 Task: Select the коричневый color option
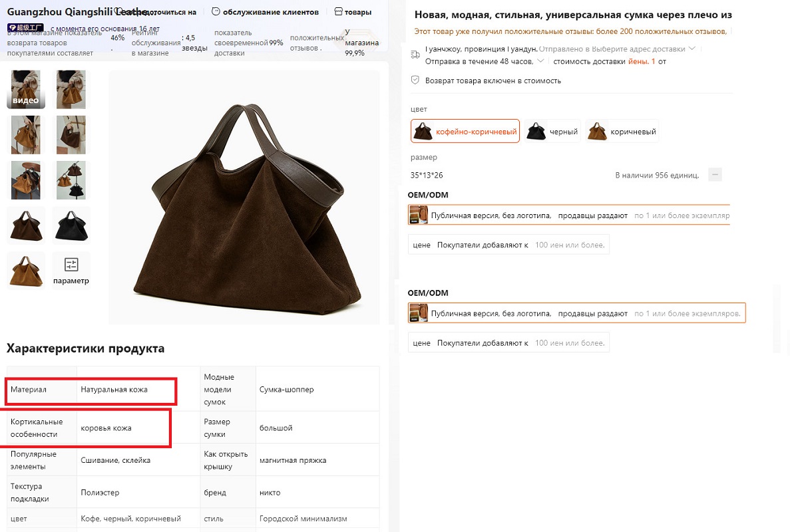click(x=622, y=132)
